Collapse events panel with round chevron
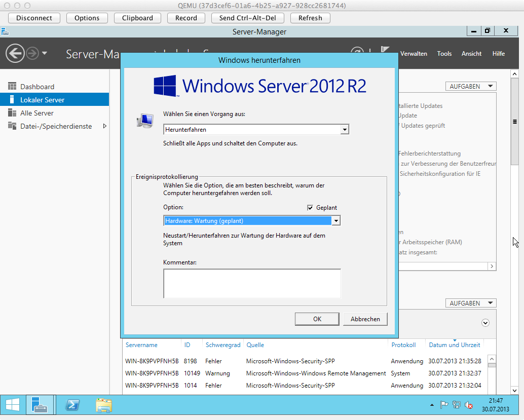 tap(485, 323)
